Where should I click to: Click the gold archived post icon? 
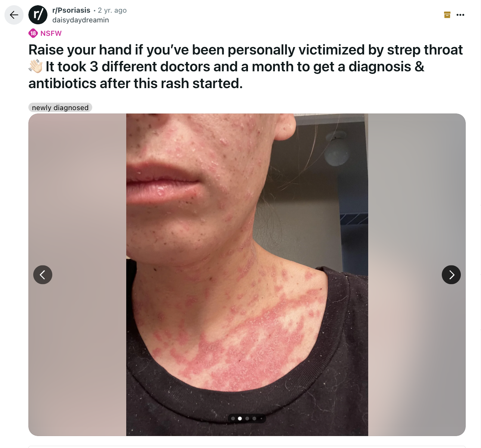coord(447,15)
